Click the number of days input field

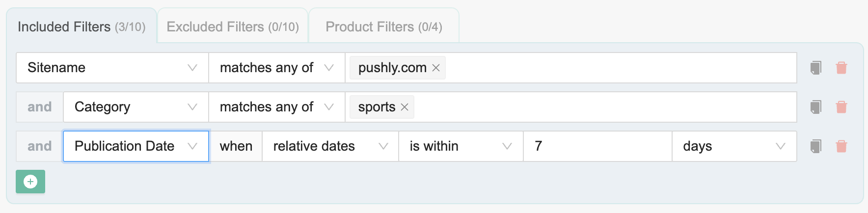click(x=597, y=146)
